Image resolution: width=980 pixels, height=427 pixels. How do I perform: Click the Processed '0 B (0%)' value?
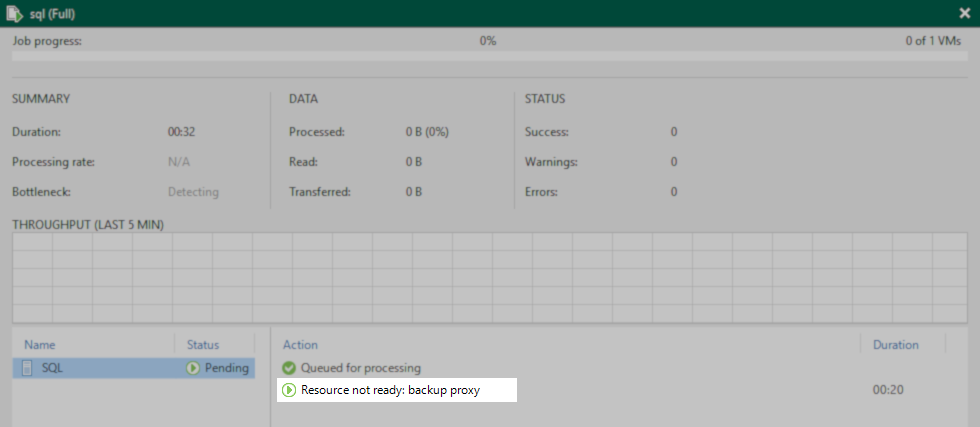427,132
